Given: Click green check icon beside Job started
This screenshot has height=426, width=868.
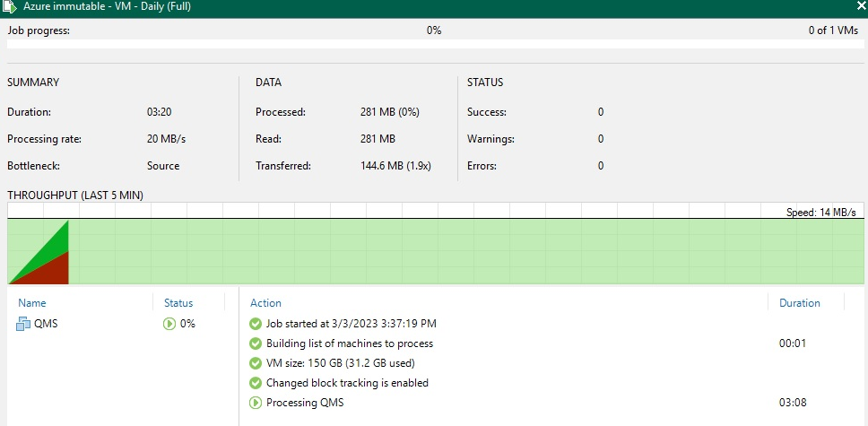Looking at the screenshot, I should tap(256, 324).
